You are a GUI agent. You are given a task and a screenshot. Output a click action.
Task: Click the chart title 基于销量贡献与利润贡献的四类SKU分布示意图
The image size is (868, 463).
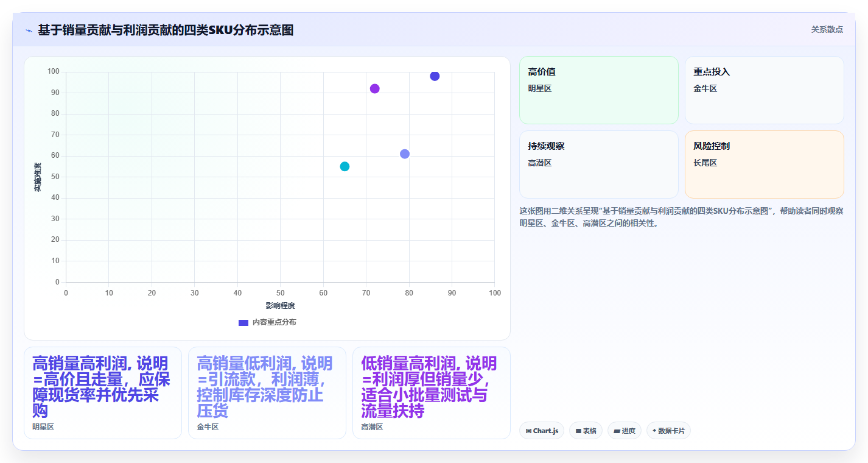coord(166,30)
